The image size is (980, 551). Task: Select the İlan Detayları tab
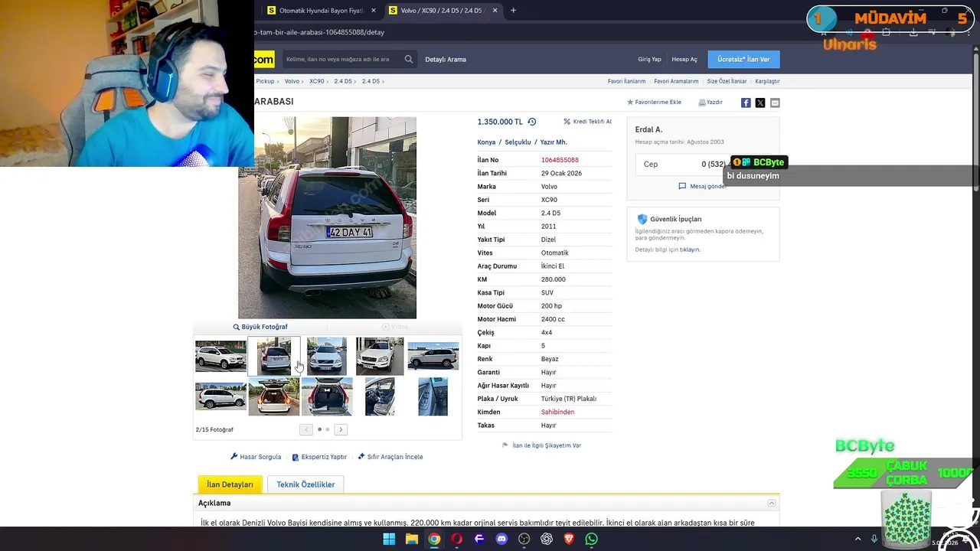tap(230, 484)
